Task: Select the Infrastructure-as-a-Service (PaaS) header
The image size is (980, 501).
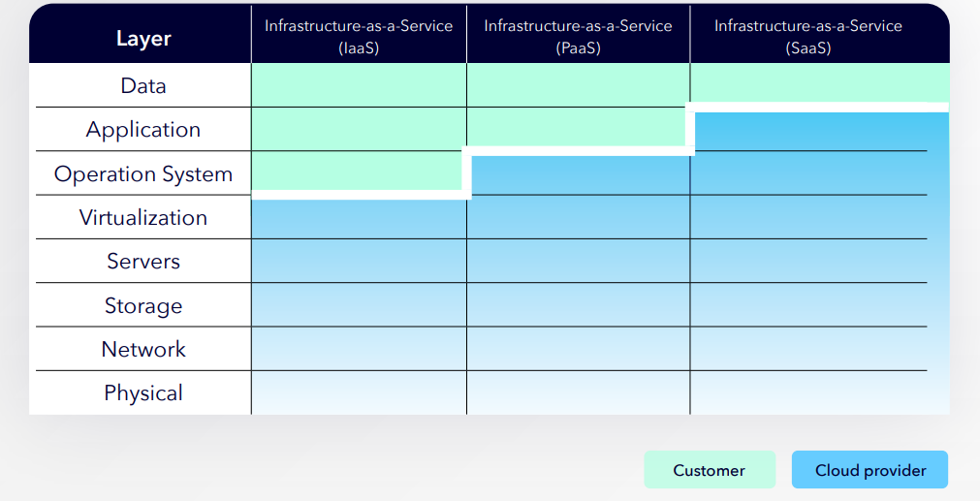Action: click(578, 36)
